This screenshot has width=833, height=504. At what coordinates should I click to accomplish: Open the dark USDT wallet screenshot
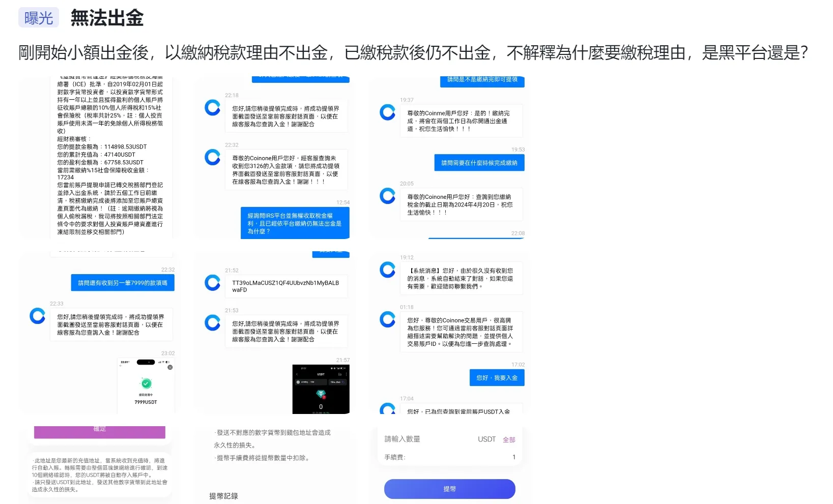(321, 389)
